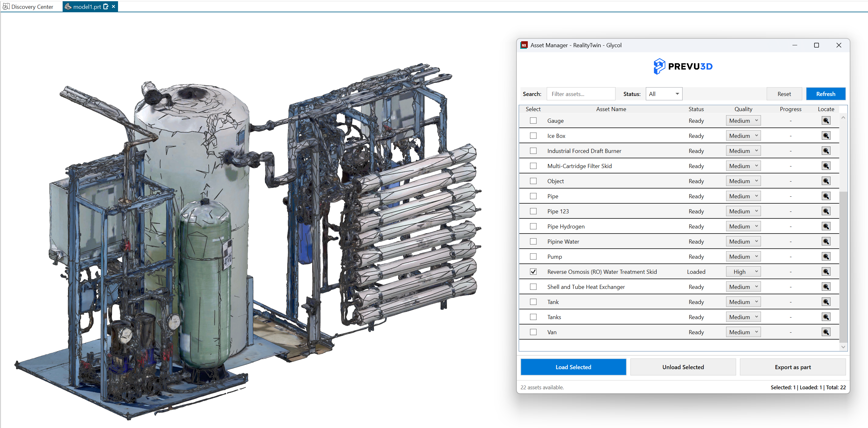The image size is (868, 428).
Task: Uncheck the Reverse Osmosis Skid checkbox
Action: [x=533, y=272]
